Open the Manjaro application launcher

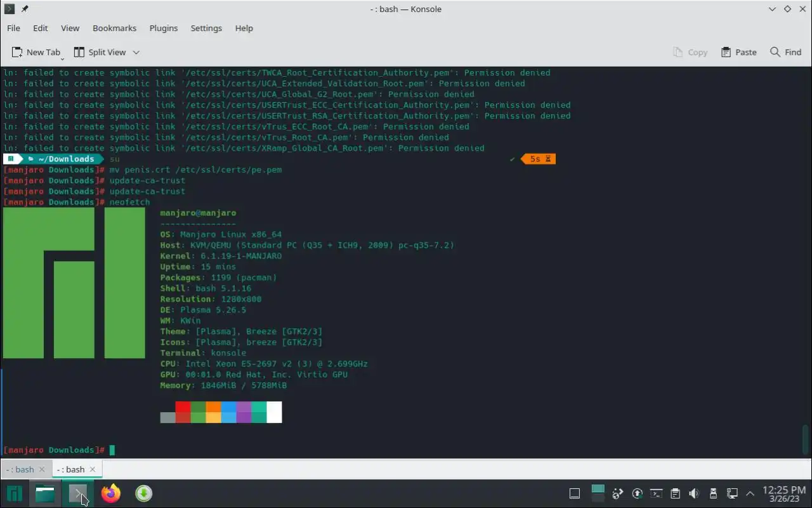(15, 493)
